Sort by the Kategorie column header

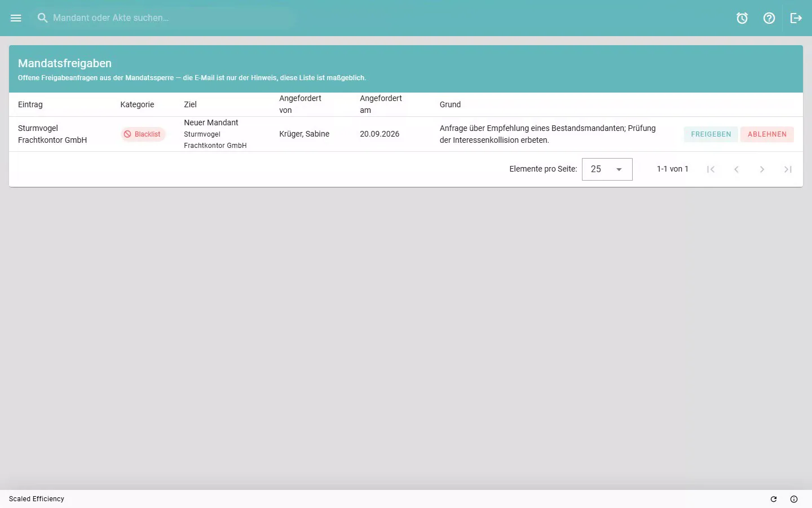point(137,104)
